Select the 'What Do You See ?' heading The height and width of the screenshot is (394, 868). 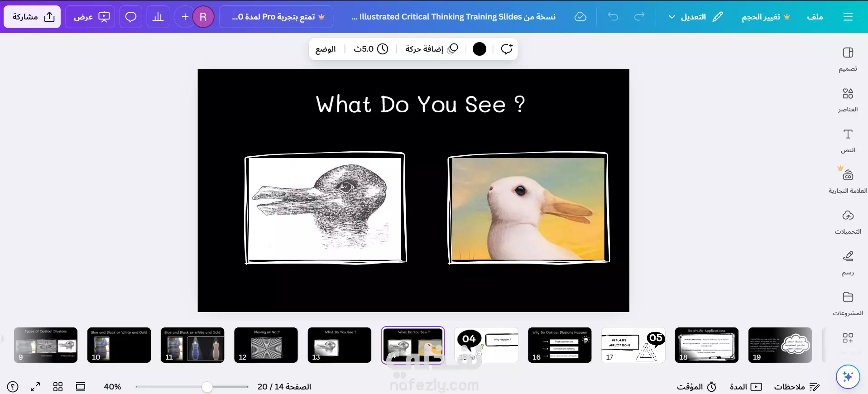[420, 105]
